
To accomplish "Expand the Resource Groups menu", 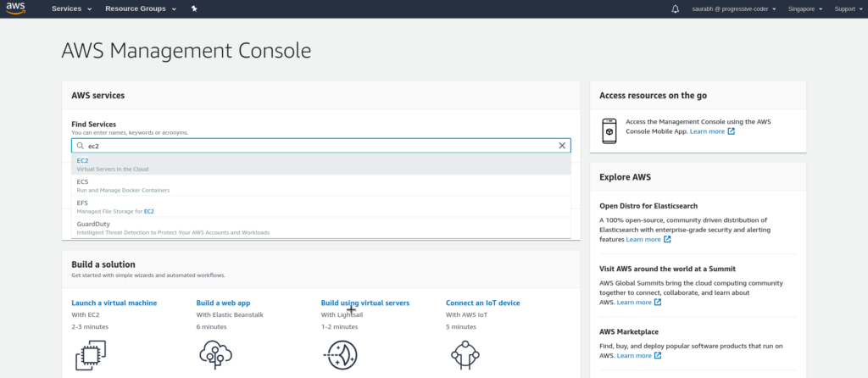I will coord(141,8).
